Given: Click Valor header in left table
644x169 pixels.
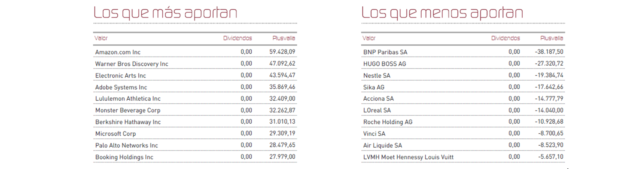Looking at the screenshot, I should (x=101, y=38).
